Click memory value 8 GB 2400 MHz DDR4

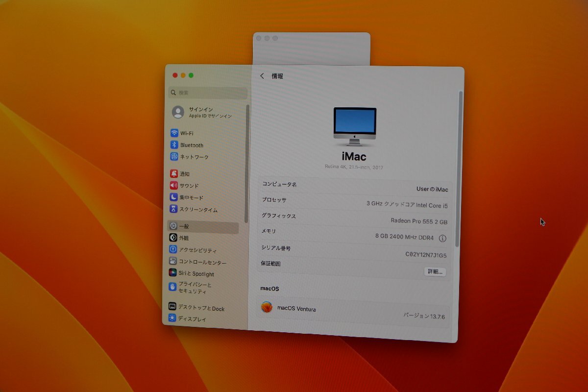404,237
